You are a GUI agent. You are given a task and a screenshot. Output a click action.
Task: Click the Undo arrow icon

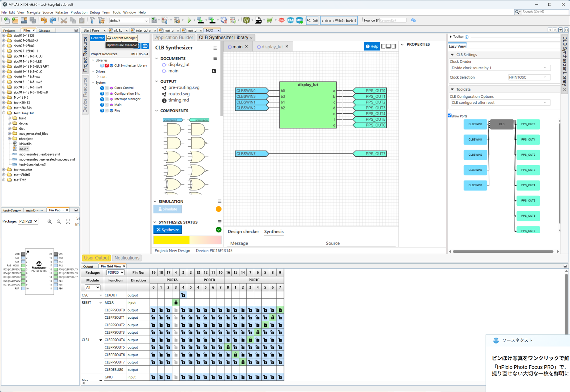44,20
